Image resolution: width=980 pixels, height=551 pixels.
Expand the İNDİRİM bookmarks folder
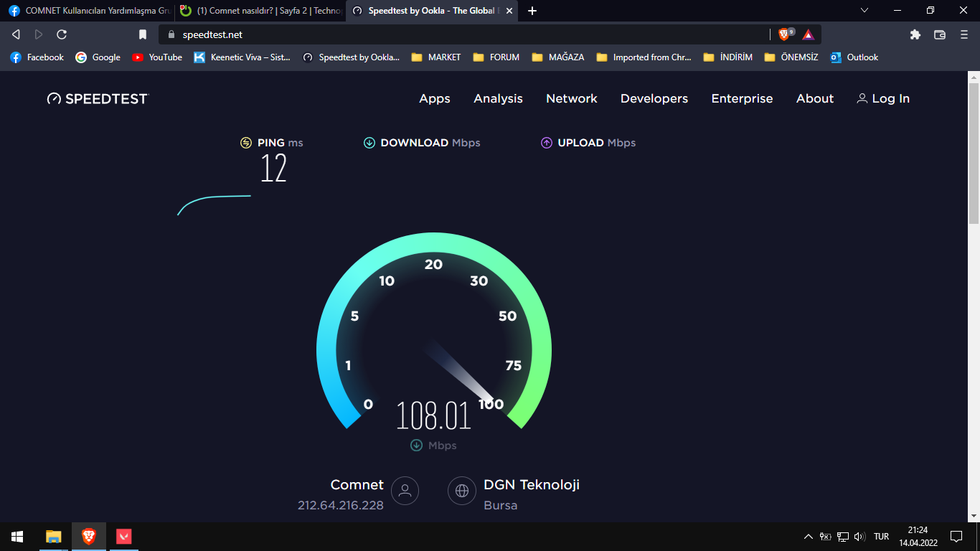728,57
